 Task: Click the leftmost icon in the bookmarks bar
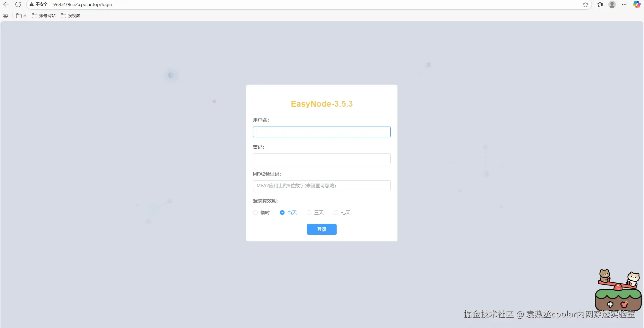tap(5, 16)
